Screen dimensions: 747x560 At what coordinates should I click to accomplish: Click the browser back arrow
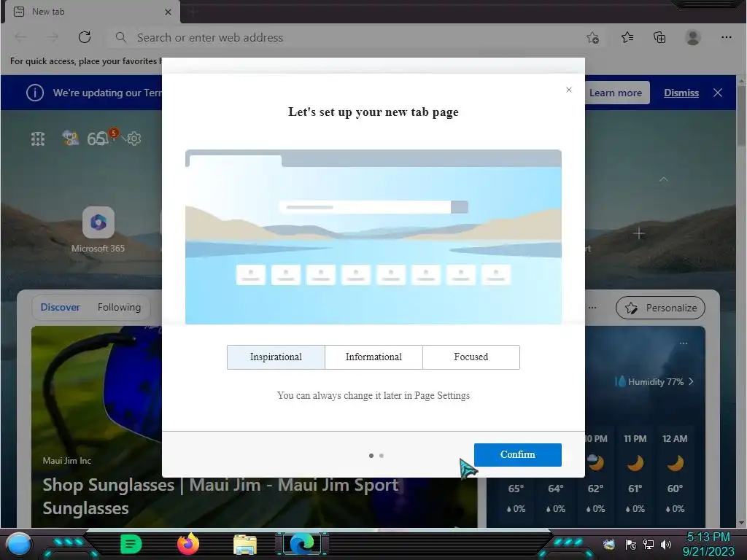coord(21,37)
